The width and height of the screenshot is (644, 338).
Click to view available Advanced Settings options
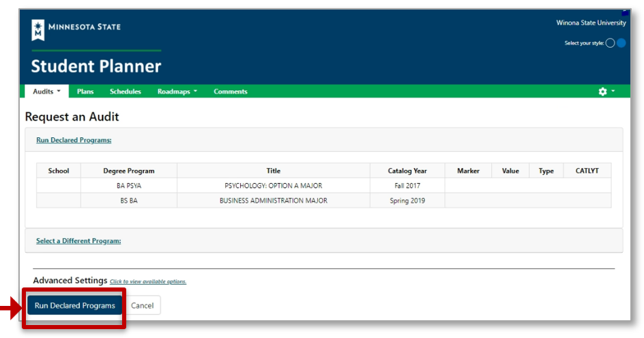click(148, 281)
